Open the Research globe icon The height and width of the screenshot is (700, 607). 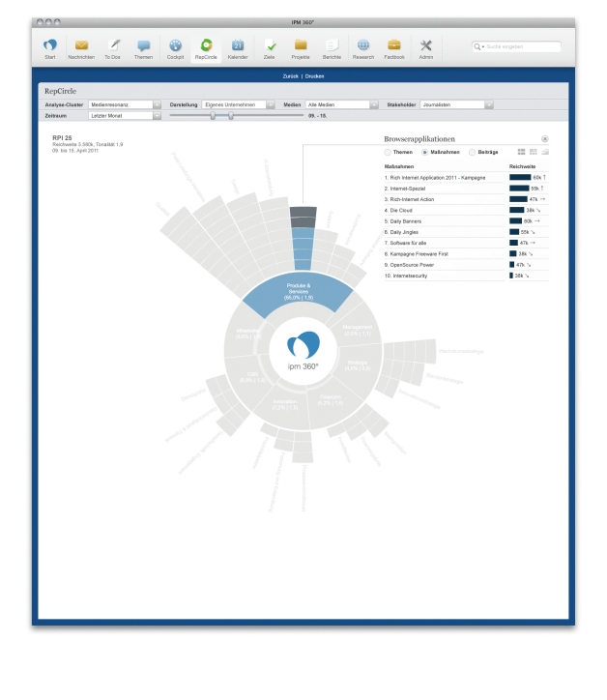[363, 45]
